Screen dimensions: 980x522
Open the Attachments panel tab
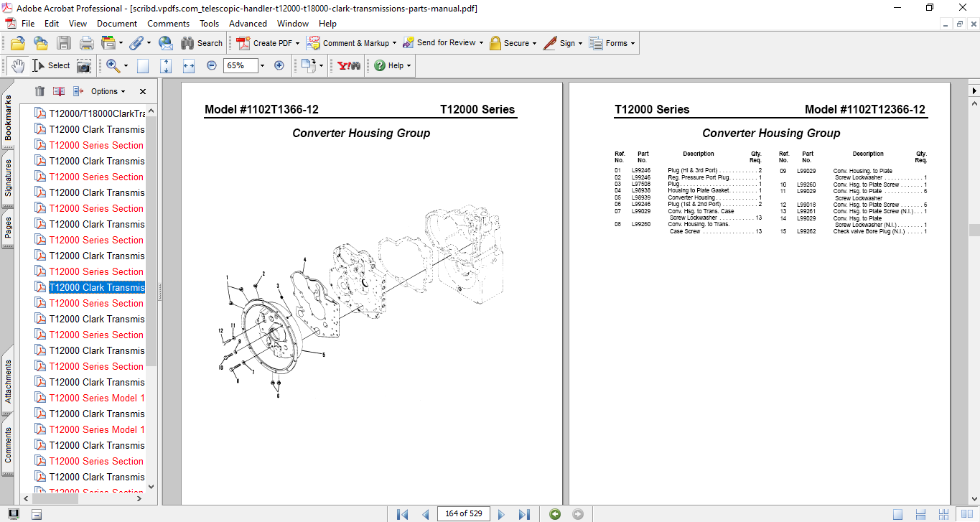tap(8, 381)
